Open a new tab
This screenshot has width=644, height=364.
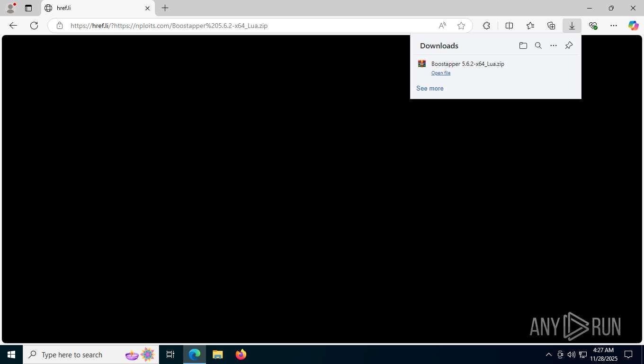click(x=165, y=8)
